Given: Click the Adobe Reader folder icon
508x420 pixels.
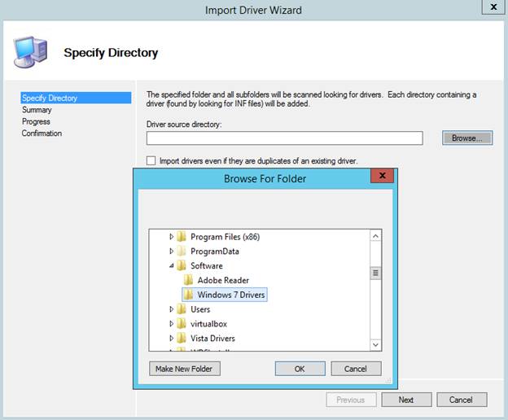Looking at the screenshot, I should coord(188,281).
